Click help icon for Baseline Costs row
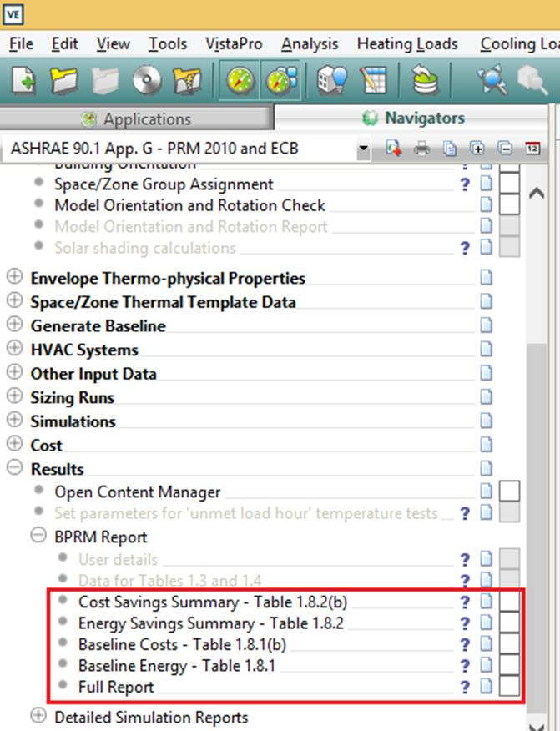 (x=465, y=645)
